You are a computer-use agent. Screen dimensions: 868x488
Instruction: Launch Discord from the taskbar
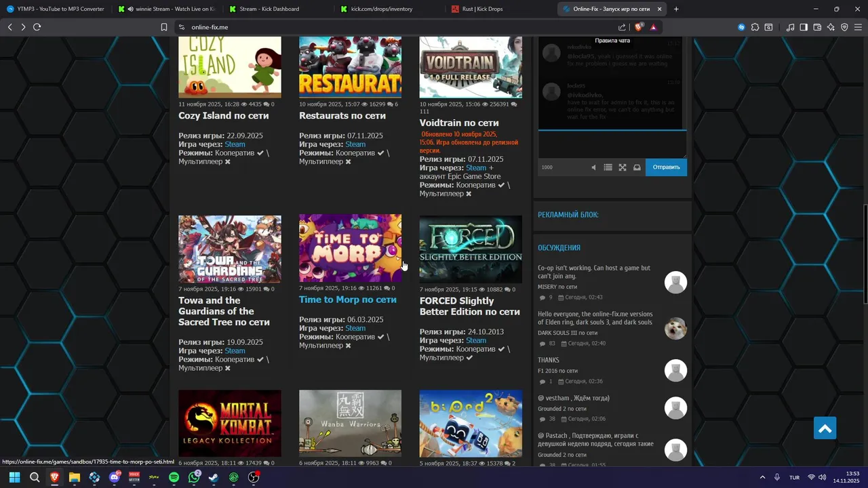114,477
